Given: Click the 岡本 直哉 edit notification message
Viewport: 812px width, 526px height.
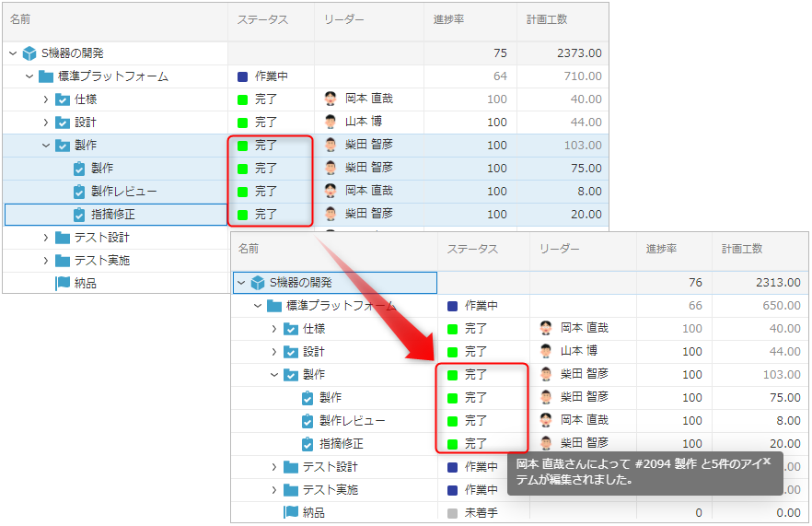Looking at the screenshot, I should click(x=635, y=473).
